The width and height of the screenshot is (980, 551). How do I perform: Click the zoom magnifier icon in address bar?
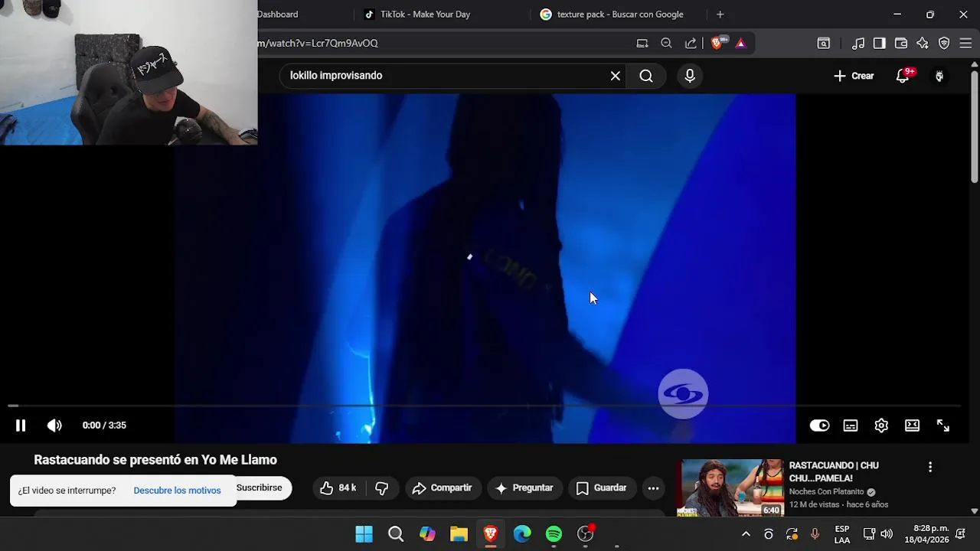pos(666,44)
